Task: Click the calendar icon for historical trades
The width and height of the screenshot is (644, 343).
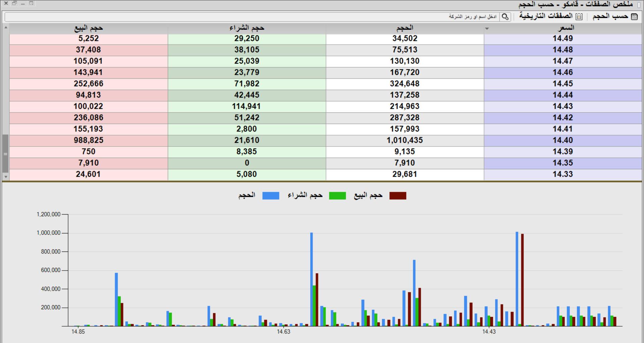Action: (579, 17)
